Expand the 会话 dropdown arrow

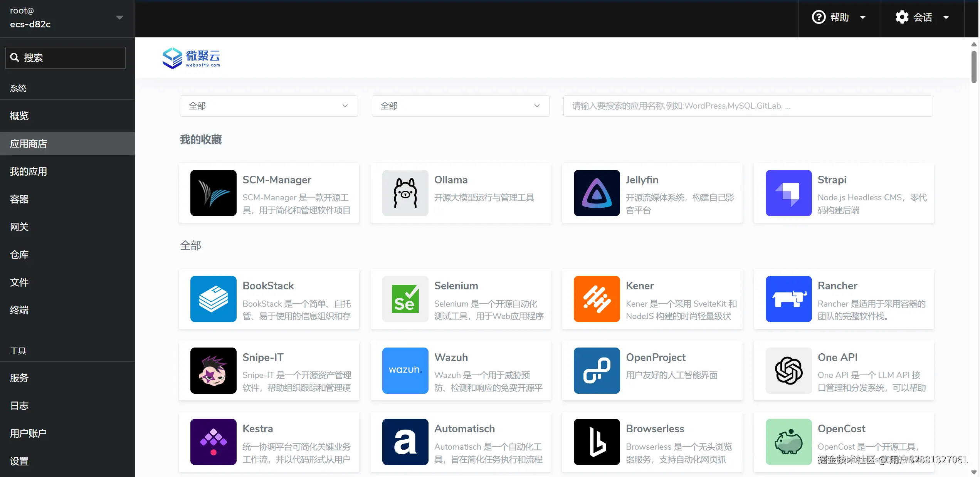tap(947, 17)
